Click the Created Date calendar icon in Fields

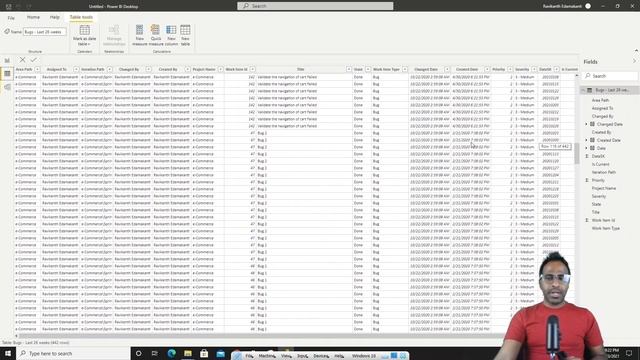pos(592,140)
